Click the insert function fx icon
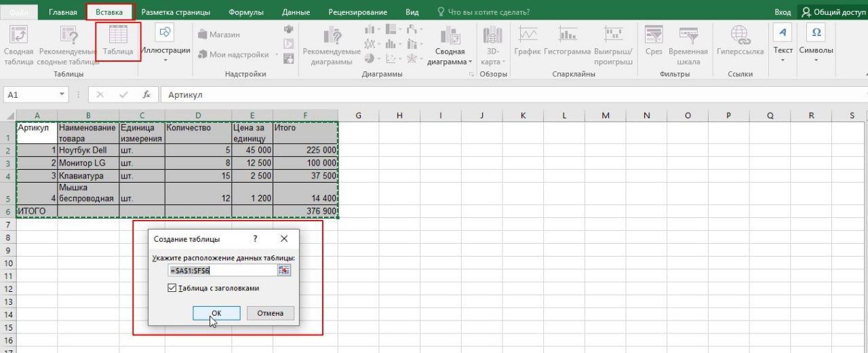 (146, 95)
